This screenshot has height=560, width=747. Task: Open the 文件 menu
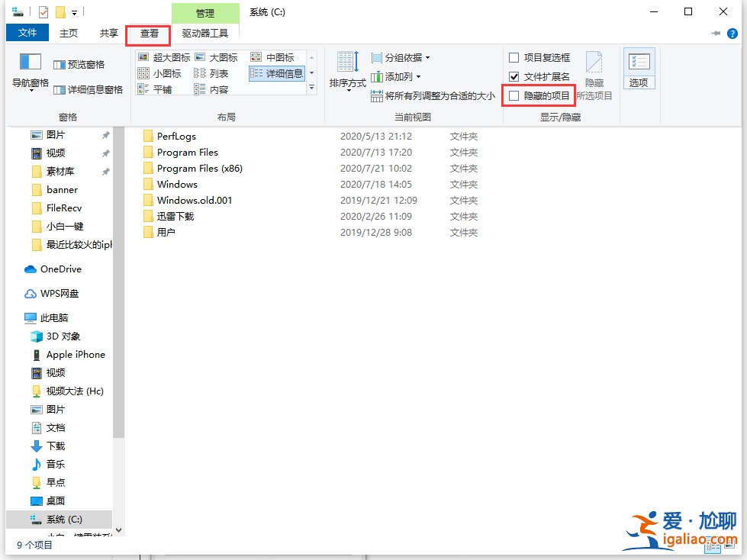(27, 34)
